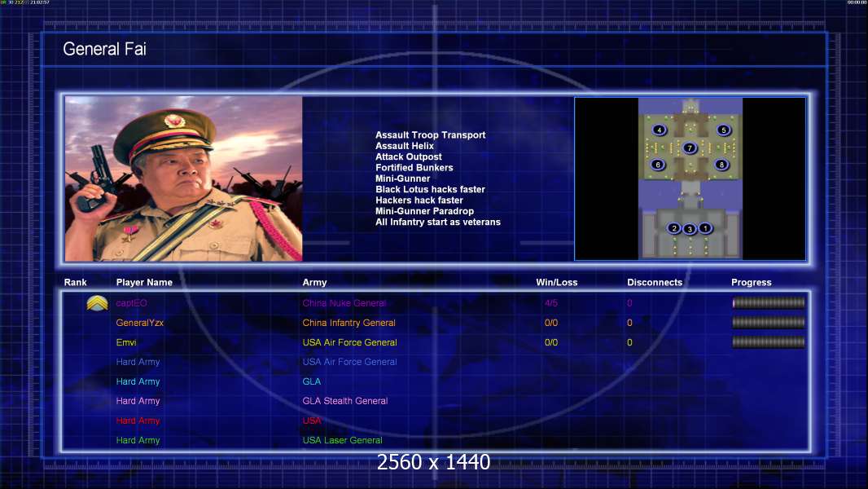Click Fortified Bunkers ability text
The image size is (868, 489).
coord(414,168)
